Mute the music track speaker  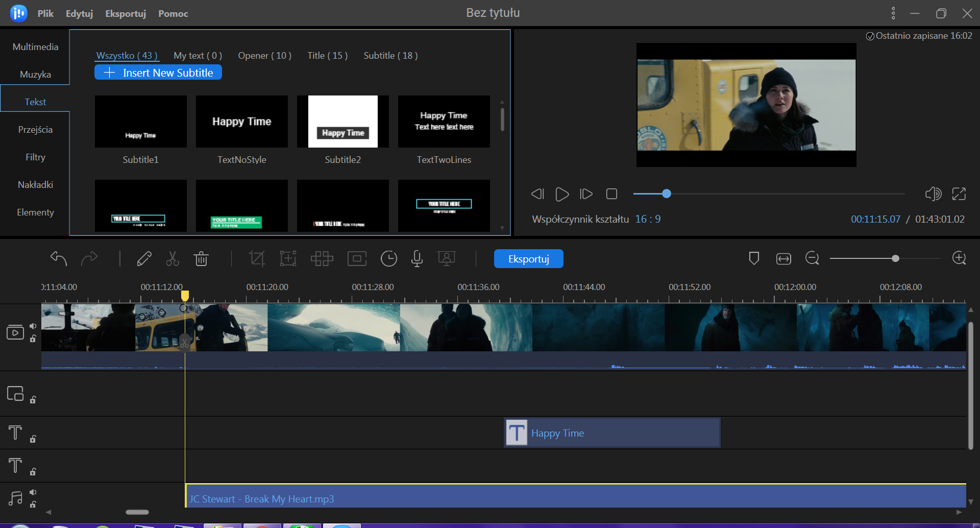click(x=33, y=492)
